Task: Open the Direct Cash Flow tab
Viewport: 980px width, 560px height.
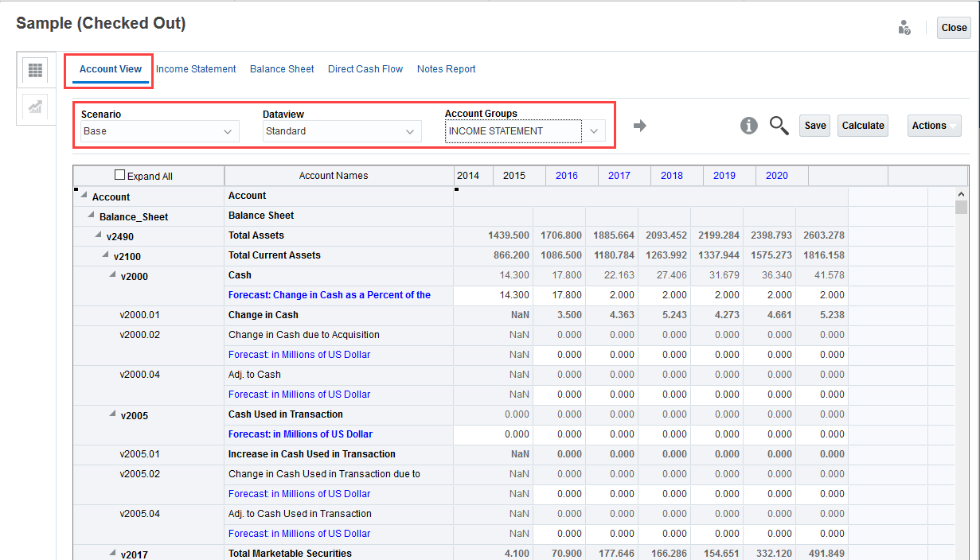Action: 365,68
